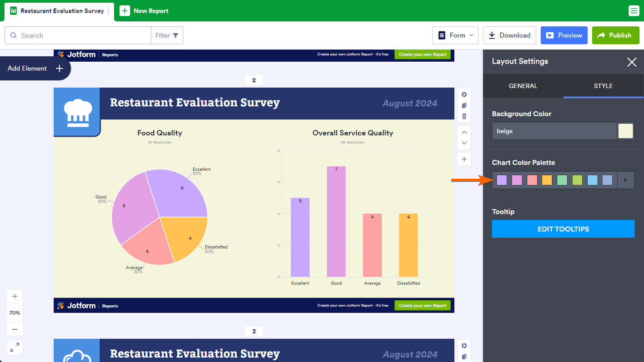Image resolution: width=644 pixels, height=362 pixels.
Task: Expand the chart color palette arrow
Action: point(626,180)
